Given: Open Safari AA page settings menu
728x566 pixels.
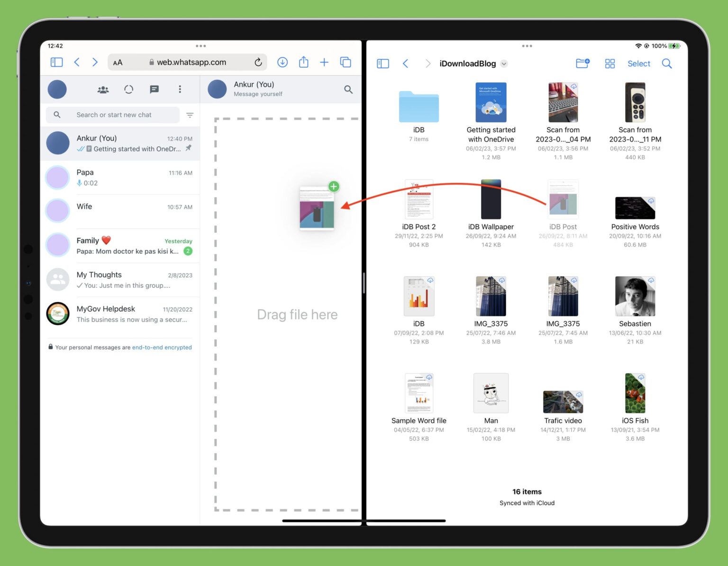Looking at the screenshot, I should [x=118, y=63].
